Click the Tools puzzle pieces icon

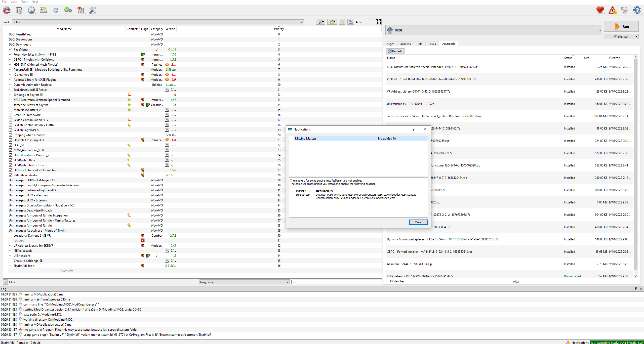(x=80, y=10)
